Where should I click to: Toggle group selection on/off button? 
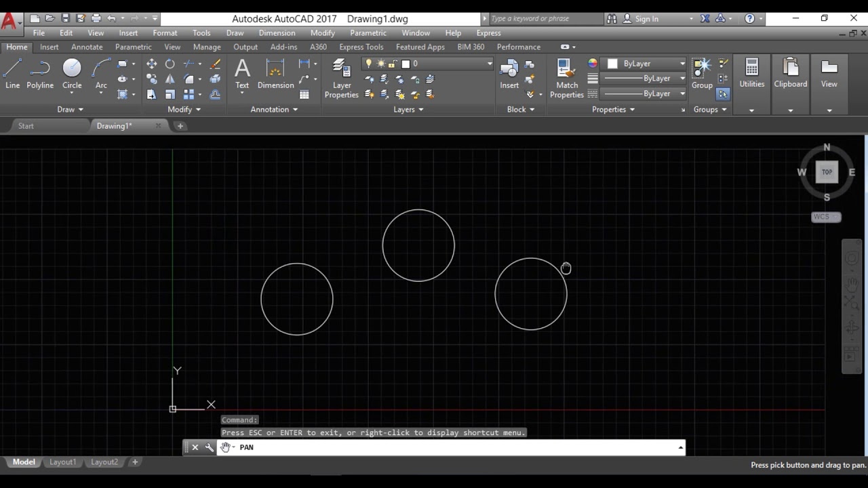pyautogui.click(x=723, y=94)
